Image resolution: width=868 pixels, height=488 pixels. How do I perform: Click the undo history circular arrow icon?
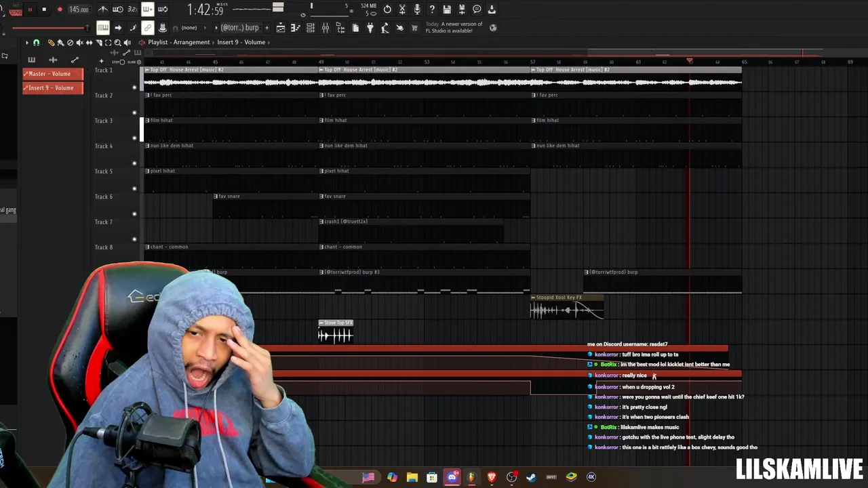click(x=387, y=9)
